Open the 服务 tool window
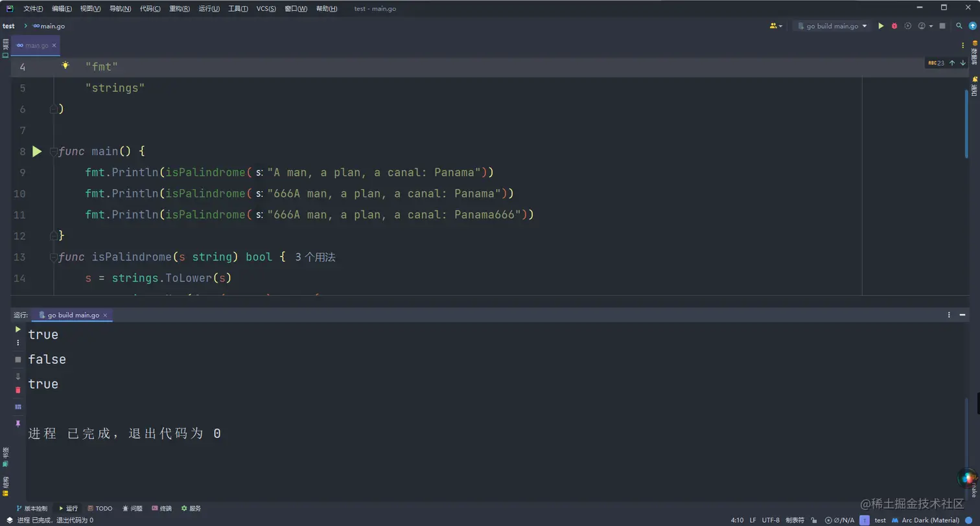The height and width of the screenshot is (526, 980). pos(191,509)
